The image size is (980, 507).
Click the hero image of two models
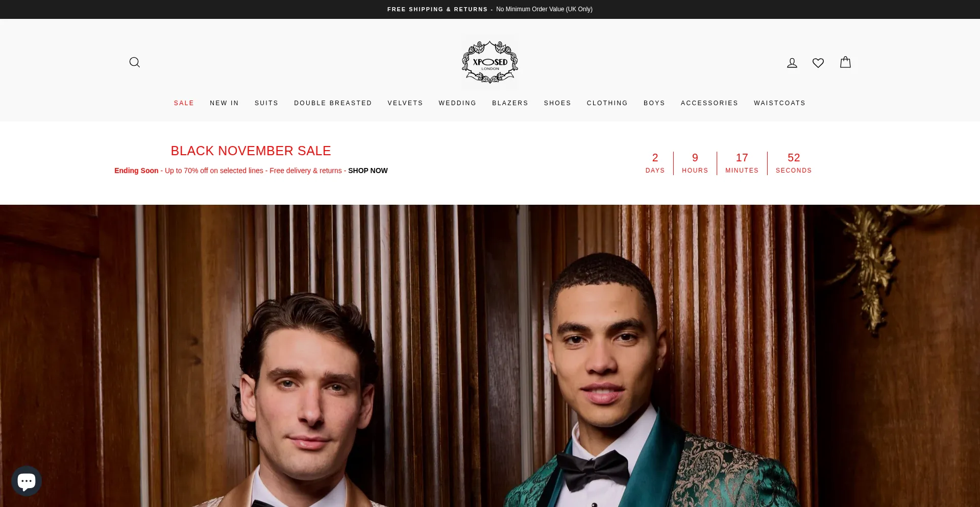pyautogui.click(x=490, y=356)
